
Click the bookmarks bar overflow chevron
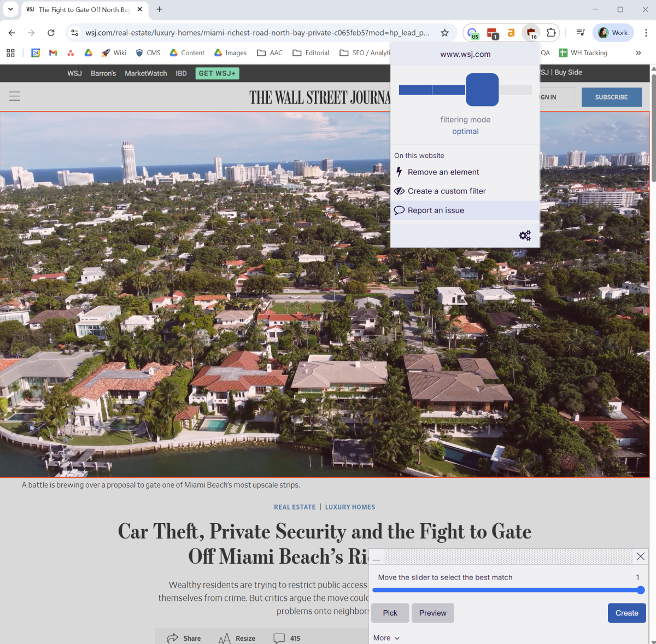pyautogui.click(x=638, y=52)
